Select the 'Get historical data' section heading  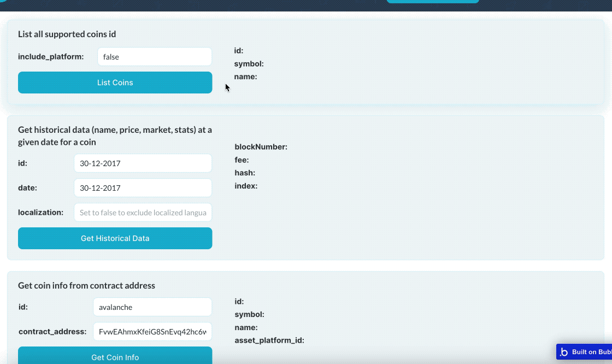115,136
